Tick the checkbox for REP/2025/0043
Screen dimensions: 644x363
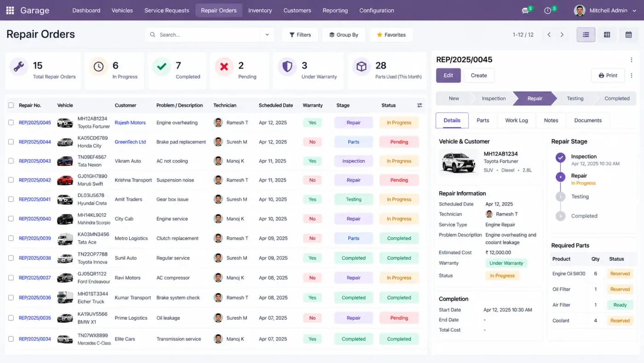tap(11, 161)
